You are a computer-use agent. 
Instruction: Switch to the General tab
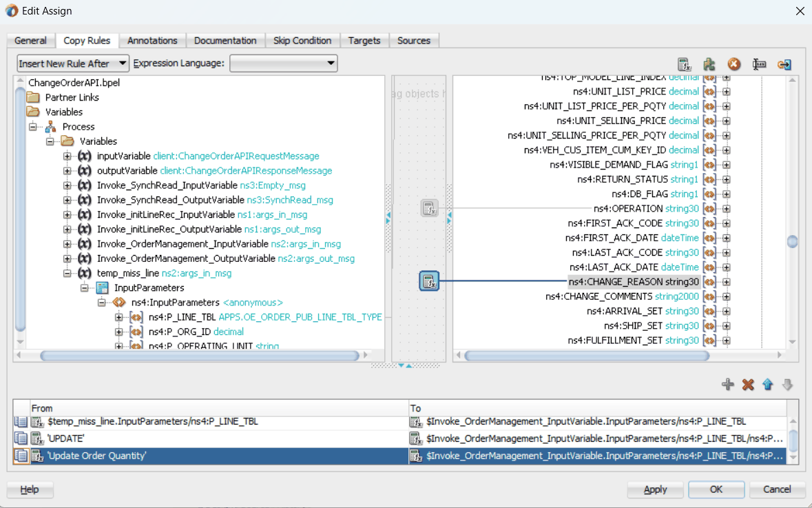(x=30, y=41)
